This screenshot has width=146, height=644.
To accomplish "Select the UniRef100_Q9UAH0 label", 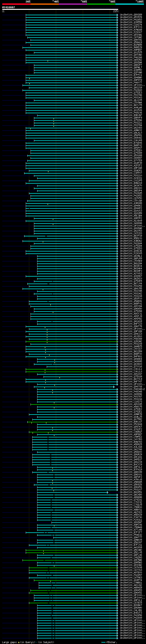I will [131, 607].
